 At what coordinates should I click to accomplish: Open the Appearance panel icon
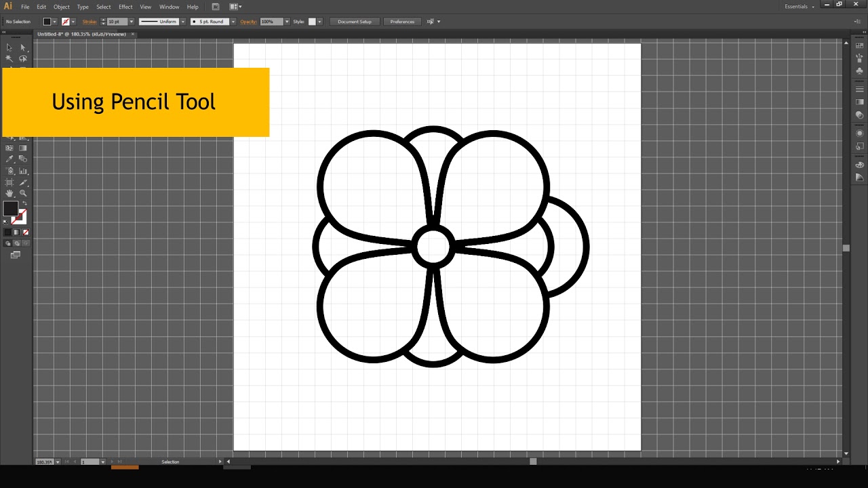pos(859,133)
